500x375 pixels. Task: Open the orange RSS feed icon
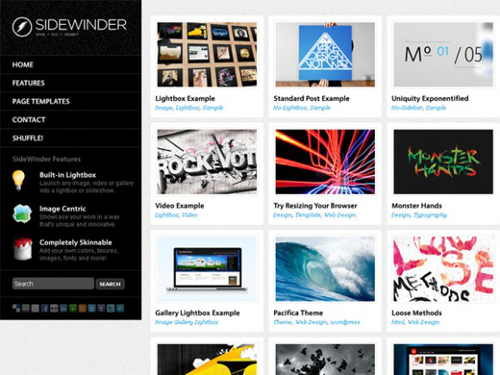click(x=82, y=308)
